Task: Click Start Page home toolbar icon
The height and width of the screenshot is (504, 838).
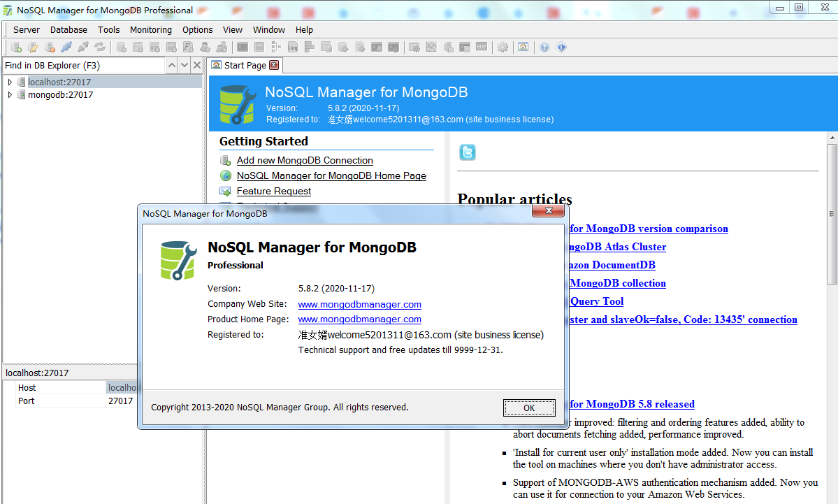Action: click(523, 48)
